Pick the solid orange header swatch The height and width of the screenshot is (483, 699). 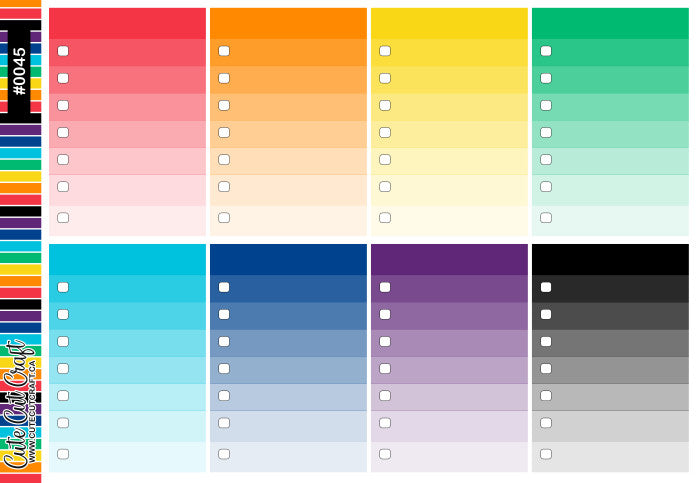288,23
